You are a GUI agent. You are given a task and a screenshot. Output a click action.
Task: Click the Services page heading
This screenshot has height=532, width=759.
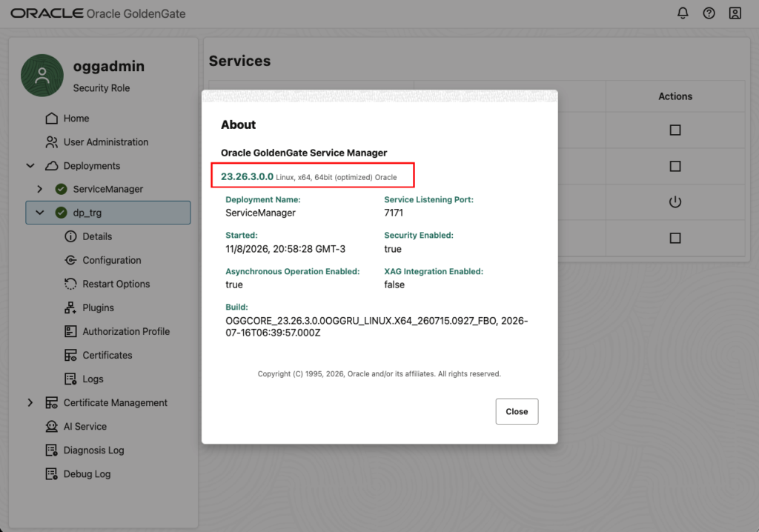(239, 61)
